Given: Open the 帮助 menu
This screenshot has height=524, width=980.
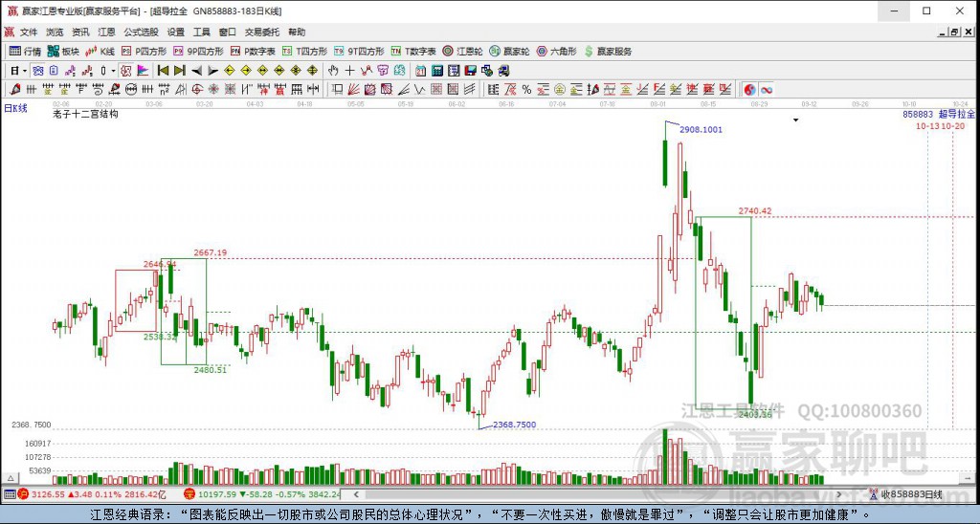Looking at the screenshot, I should 297,32.
